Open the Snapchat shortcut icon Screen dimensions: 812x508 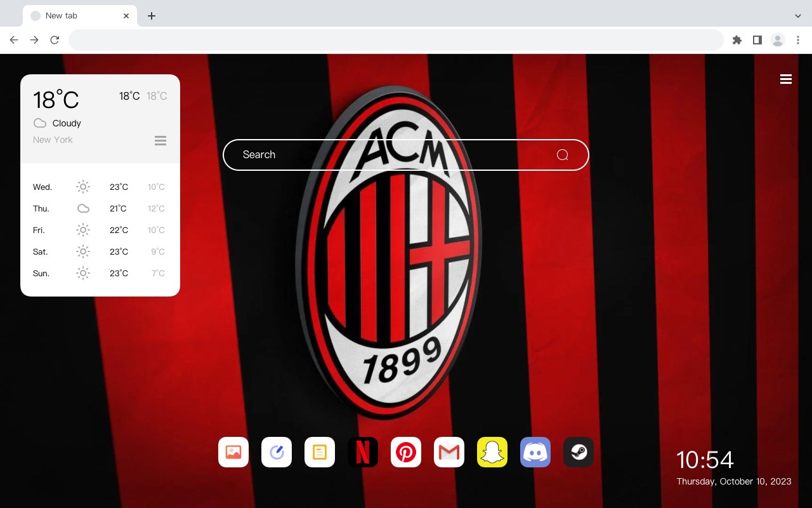tap(492, 452)
